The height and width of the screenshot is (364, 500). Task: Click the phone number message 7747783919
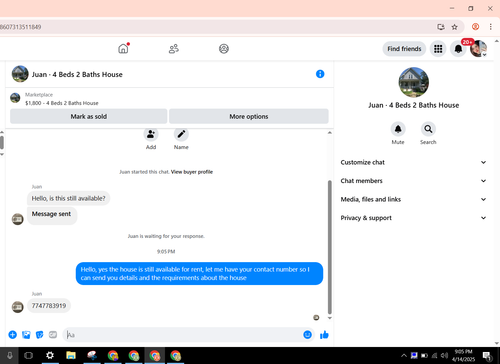[x=49, y=306]
